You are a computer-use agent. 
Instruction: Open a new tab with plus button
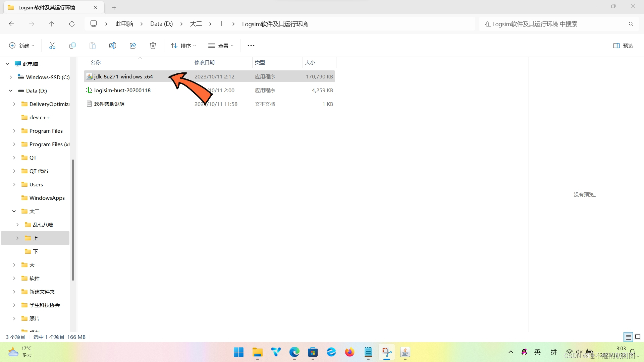114,7
